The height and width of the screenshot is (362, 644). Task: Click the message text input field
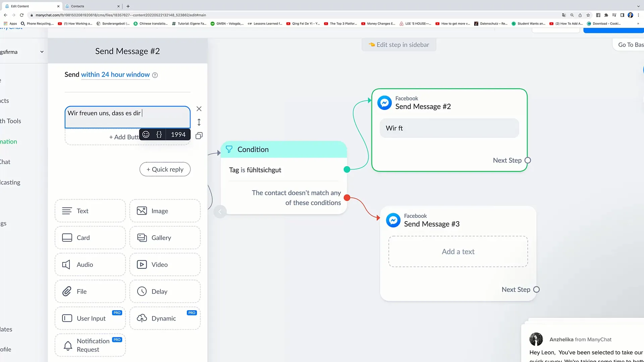(127, 116)
